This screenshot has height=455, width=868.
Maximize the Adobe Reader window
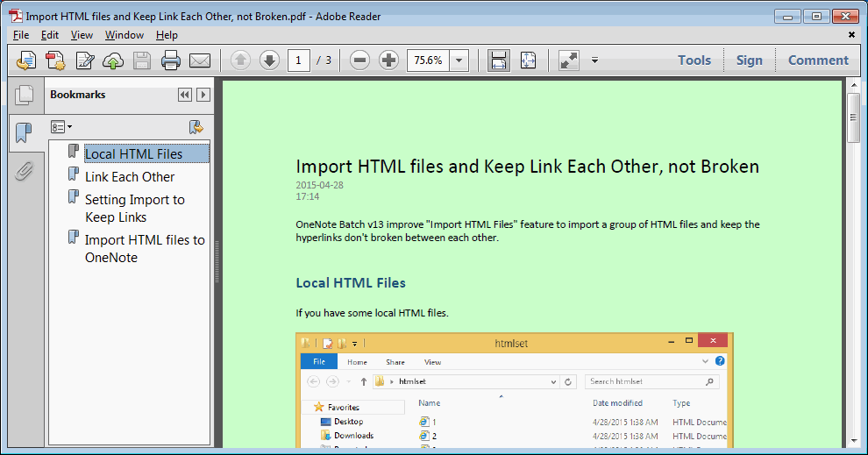point(816,17)
